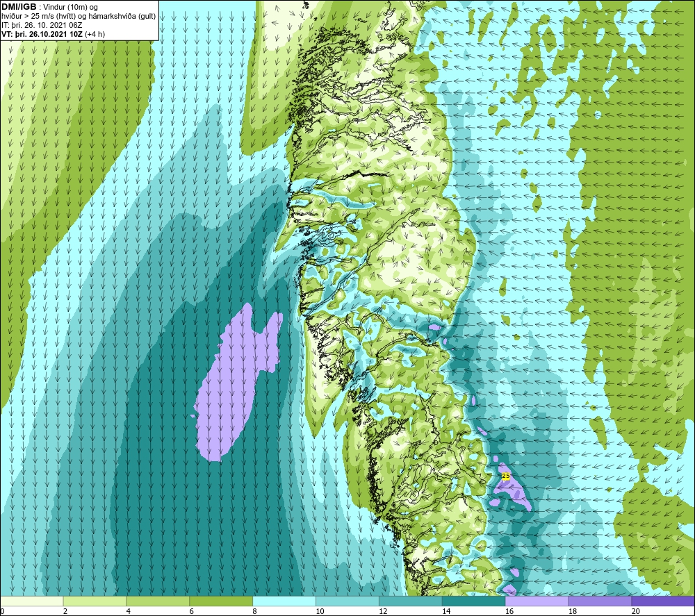Click the 'Vindur (10m) og' header text
695x616 pixels.
pos(70,7)
